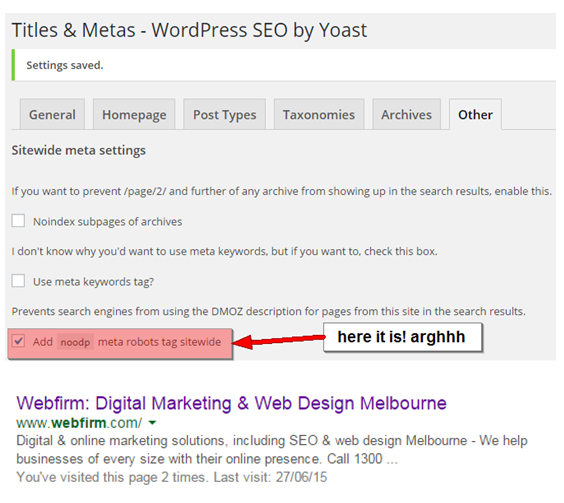
Task: Click the Titles & Metas page heading
Action: 189,30
